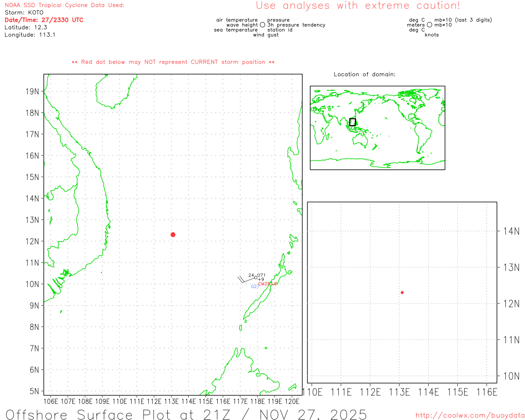525x420 pixels.
Task: Click the 'Location of domain:' caption
Action: pyautogui.click(x=364, y=74)
